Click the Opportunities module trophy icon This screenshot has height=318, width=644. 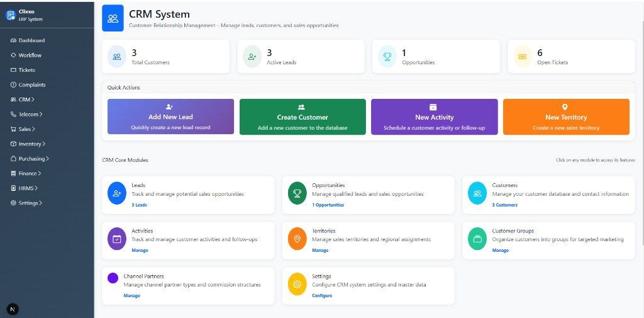297,193
